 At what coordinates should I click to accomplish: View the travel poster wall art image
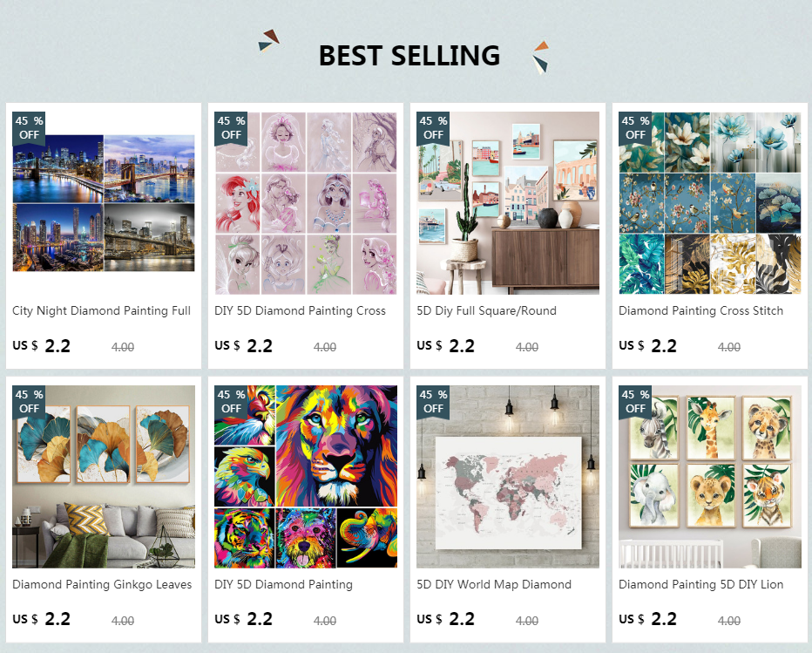coord(507,203)
